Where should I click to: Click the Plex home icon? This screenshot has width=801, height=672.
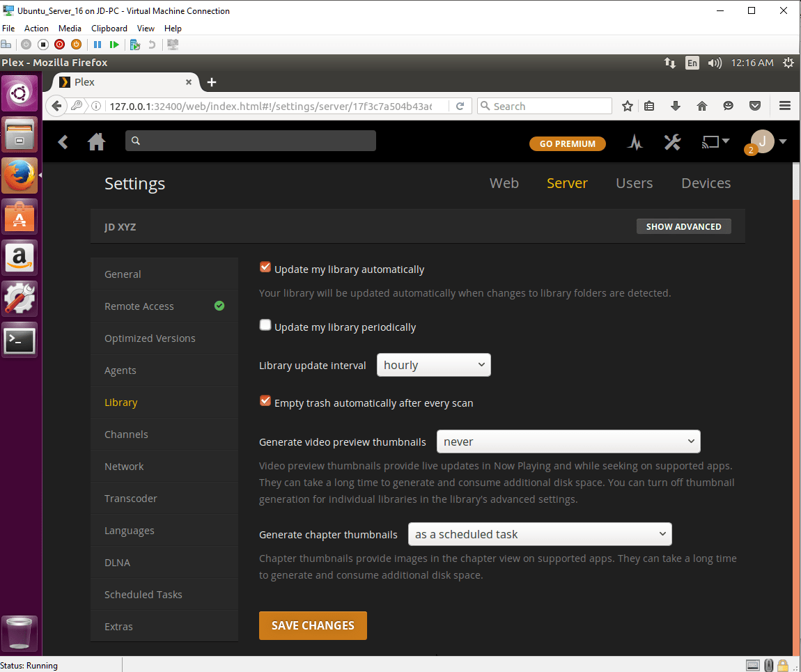(x=96, y=141)
